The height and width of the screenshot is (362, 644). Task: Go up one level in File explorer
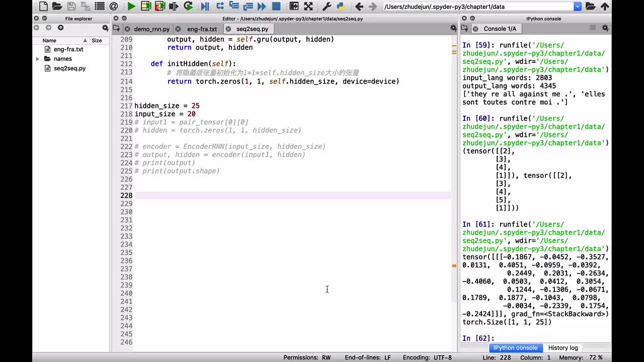coord(60,28)
